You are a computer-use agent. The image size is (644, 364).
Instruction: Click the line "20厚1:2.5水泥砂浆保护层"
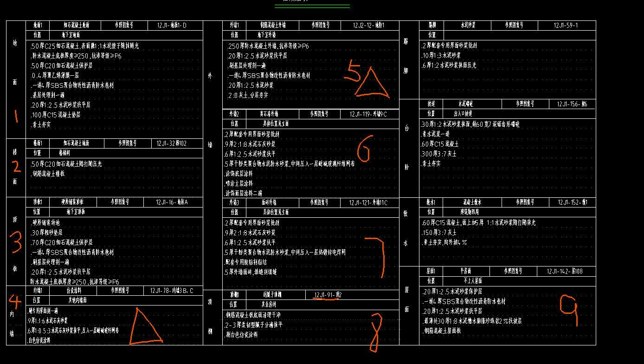pos(453,292)
